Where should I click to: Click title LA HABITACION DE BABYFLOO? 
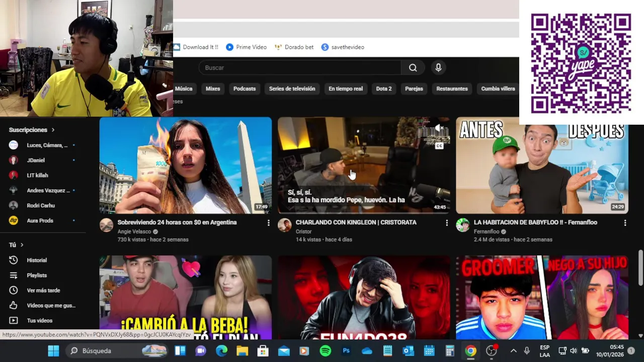tap(535, 222)
